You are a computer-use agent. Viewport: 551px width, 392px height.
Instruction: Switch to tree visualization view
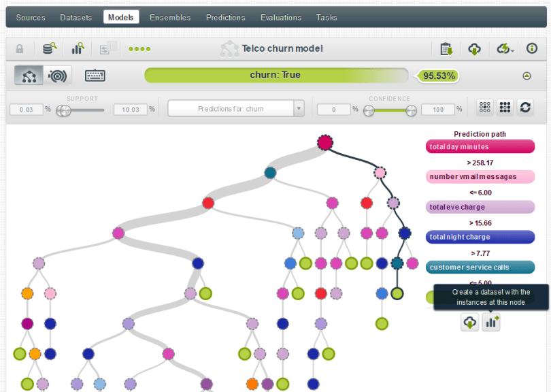click(29, 76)
